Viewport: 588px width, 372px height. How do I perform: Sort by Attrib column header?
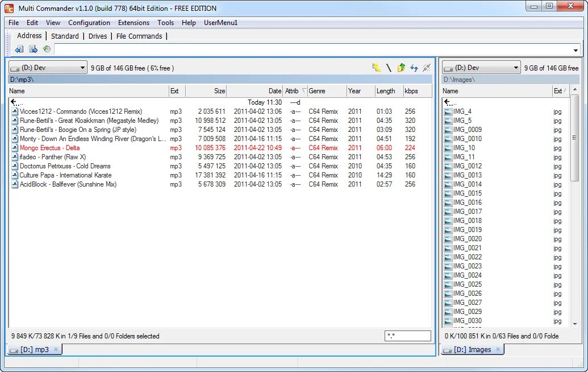point(295,91)
